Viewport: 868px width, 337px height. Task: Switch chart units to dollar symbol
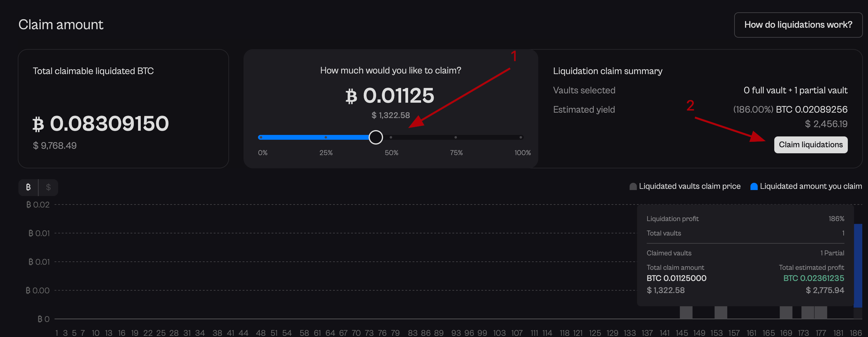tap(48, 187)
